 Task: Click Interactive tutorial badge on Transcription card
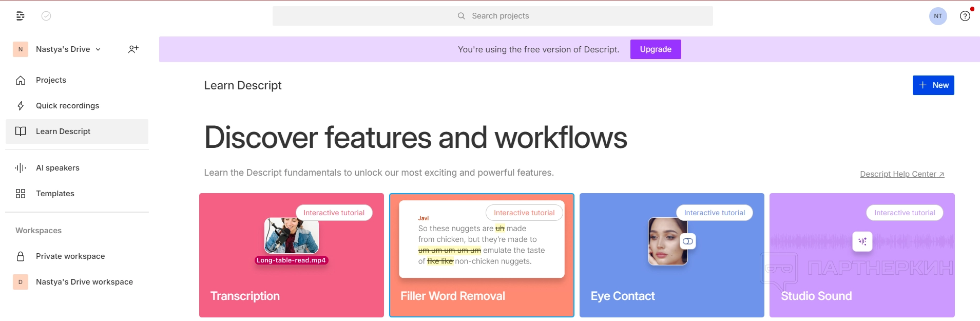(x=334, y=213)
